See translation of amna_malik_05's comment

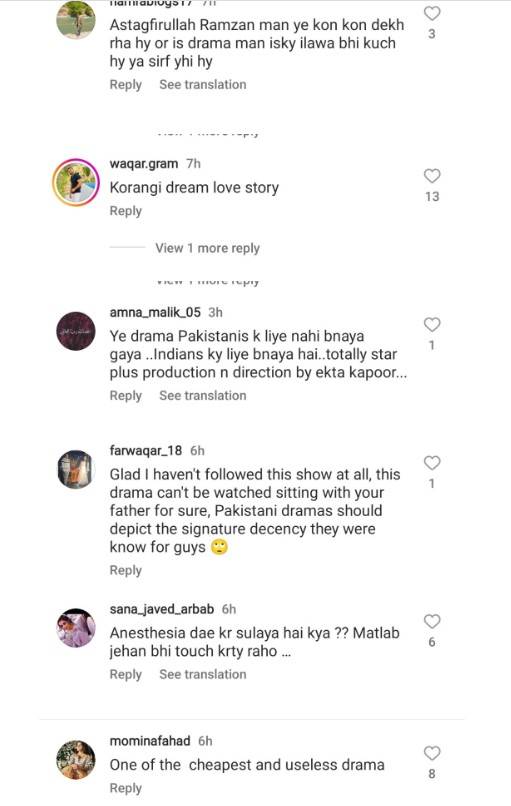pyautogui.click(x=203, y=395)
